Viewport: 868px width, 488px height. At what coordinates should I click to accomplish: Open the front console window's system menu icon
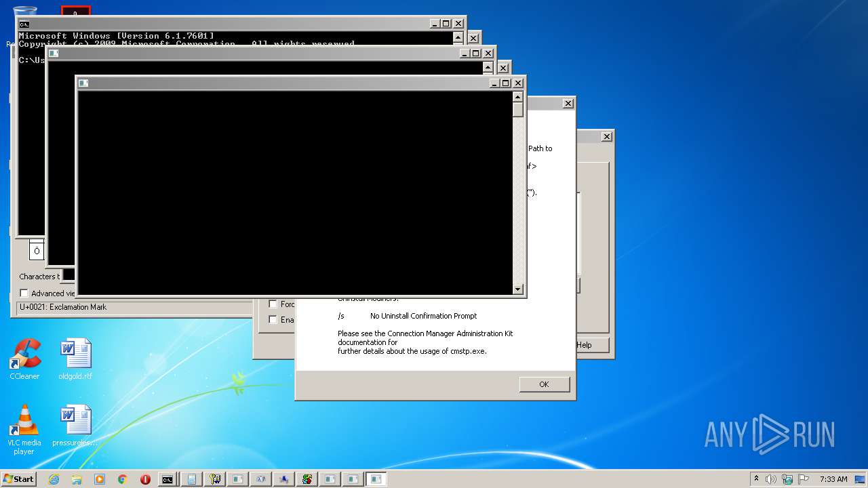coord(83,83)
